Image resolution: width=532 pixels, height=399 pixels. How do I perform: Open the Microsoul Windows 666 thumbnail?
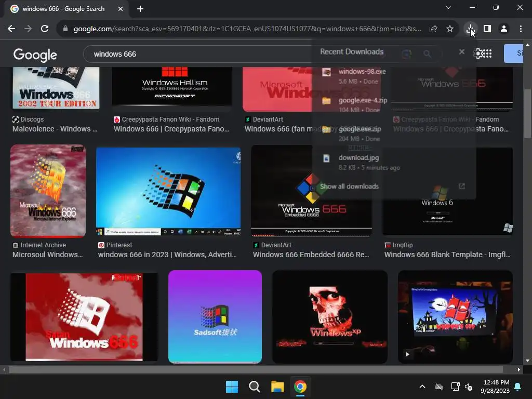[x=48, y=190]
